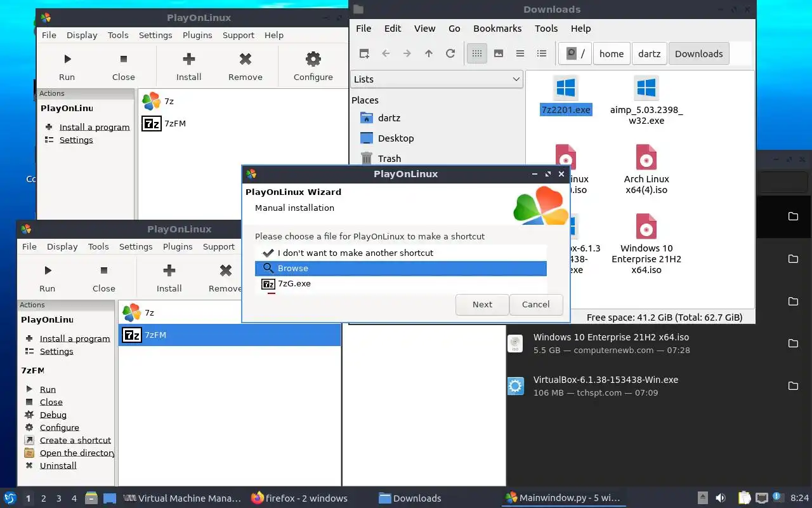Go up to parent folder in file manager
This screenshot has width=812, height=508.
coord(429,53)
